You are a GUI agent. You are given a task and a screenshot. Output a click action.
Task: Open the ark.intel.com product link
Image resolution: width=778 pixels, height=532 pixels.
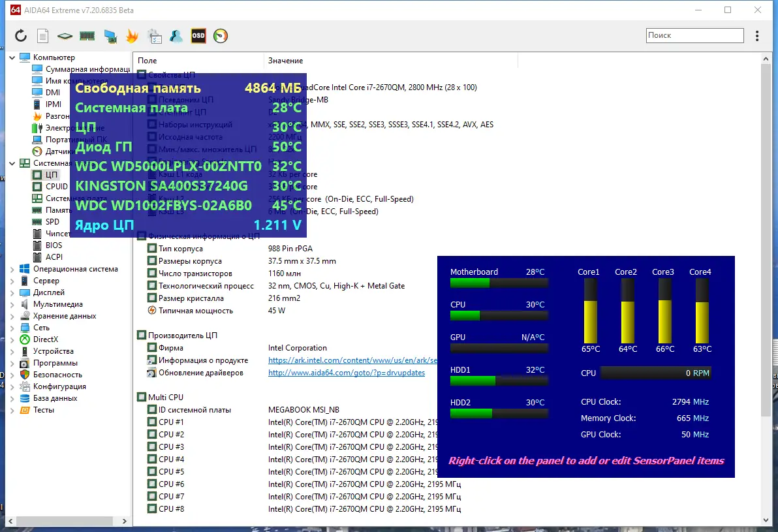click(x=352, y=360)
